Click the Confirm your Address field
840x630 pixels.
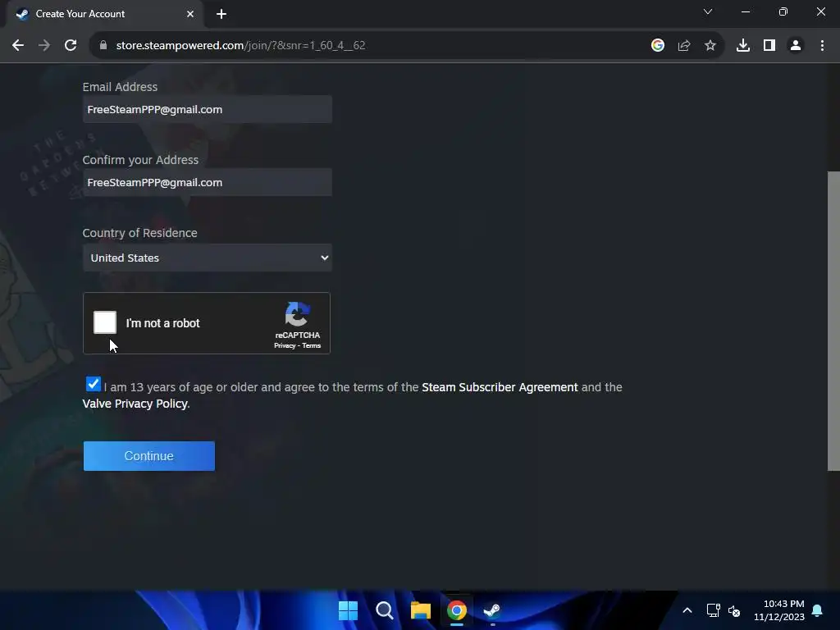coord(208,182)
